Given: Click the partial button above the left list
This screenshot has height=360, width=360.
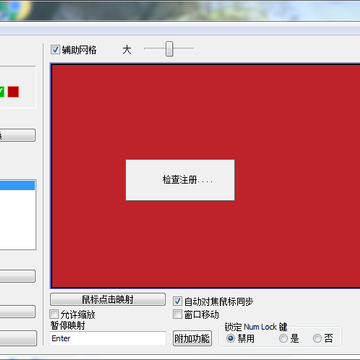Looking at the screenshot, I should [x=18, y=135].
